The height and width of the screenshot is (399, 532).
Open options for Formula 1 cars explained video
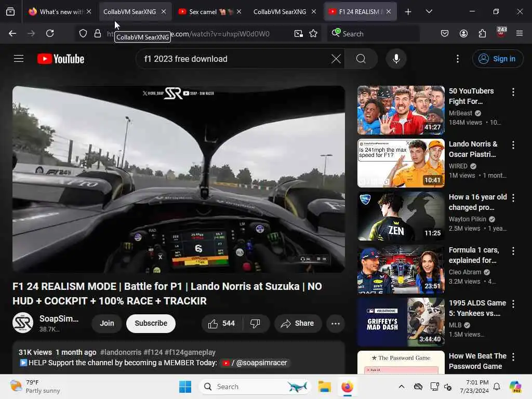[513, 251]
